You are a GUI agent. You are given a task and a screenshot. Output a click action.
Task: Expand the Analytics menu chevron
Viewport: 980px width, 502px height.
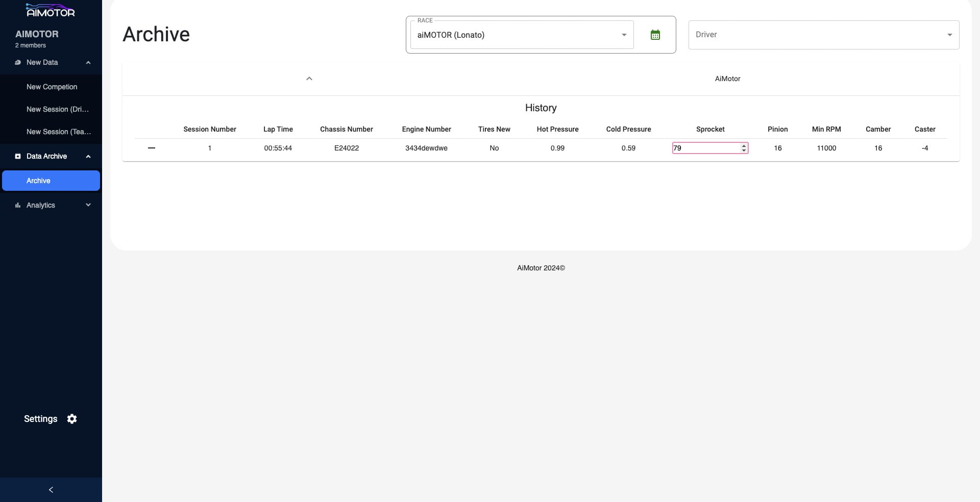click(88, 205)
